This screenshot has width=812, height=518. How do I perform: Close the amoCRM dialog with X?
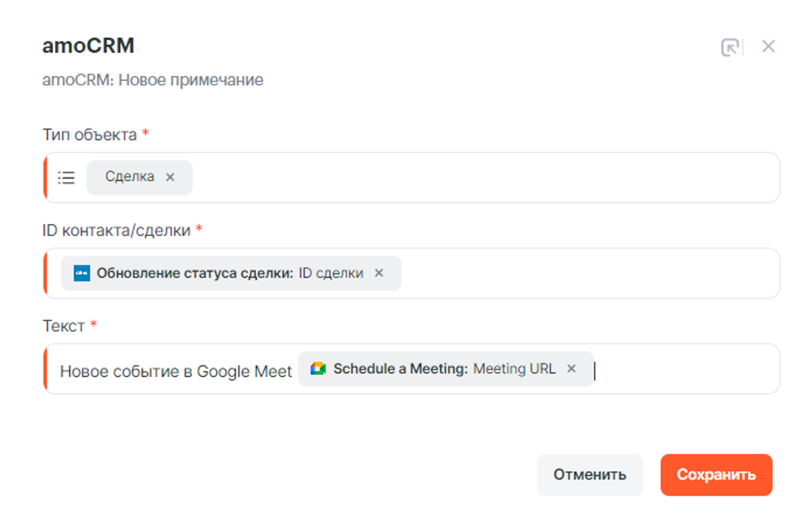(768, 47)
